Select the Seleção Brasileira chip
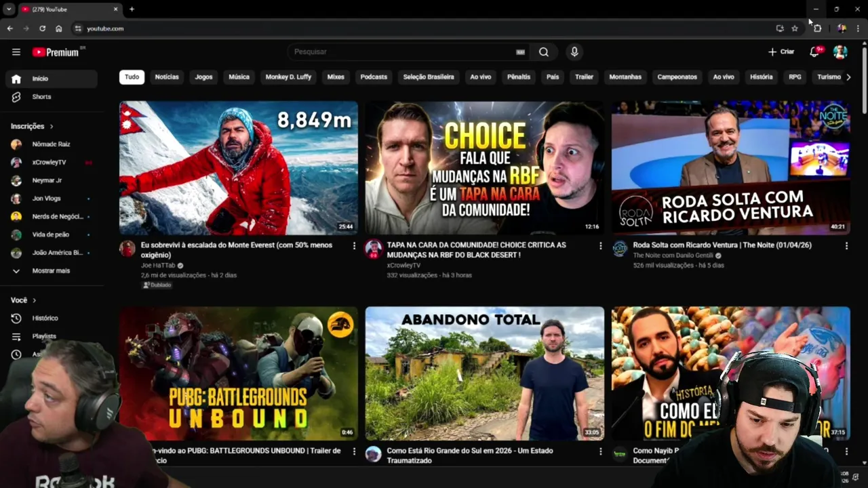Image resolution: width=868 pixels, height=488 pixels. click(x=429, y=77)
